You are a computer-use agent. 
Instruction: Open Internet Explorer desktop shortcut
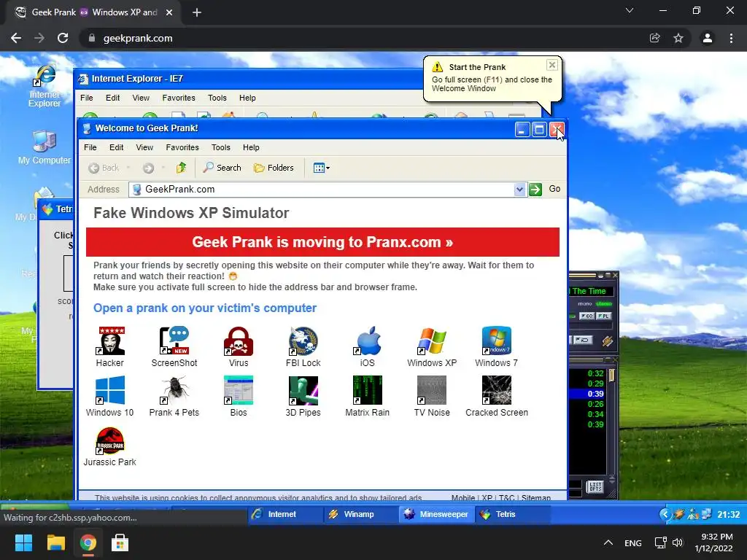pyautogui.click(x=44, y=86)
